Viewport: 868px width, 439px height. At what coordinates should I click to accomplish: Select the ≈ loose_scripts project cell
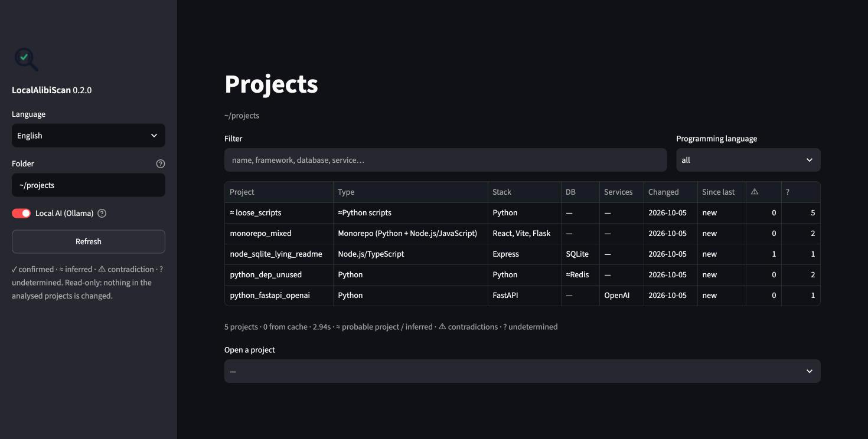[x=279, y=213]
